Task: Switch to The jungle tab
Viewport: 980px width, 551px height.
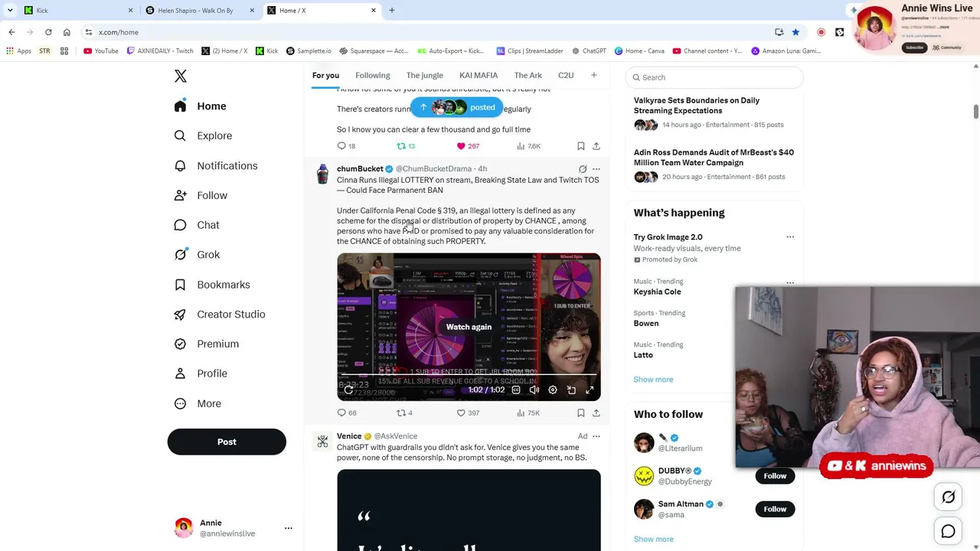Action: (x=425, y=75)
